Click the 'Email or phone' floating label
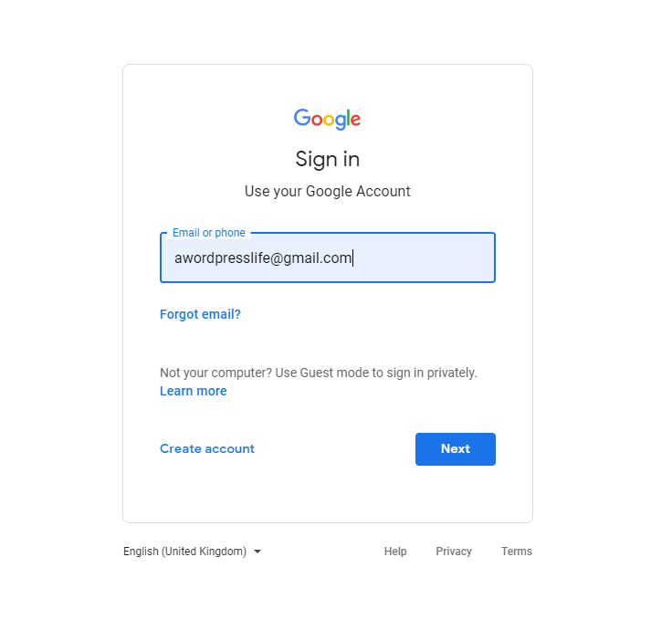The image size is (672, 631). pos(208,233)
